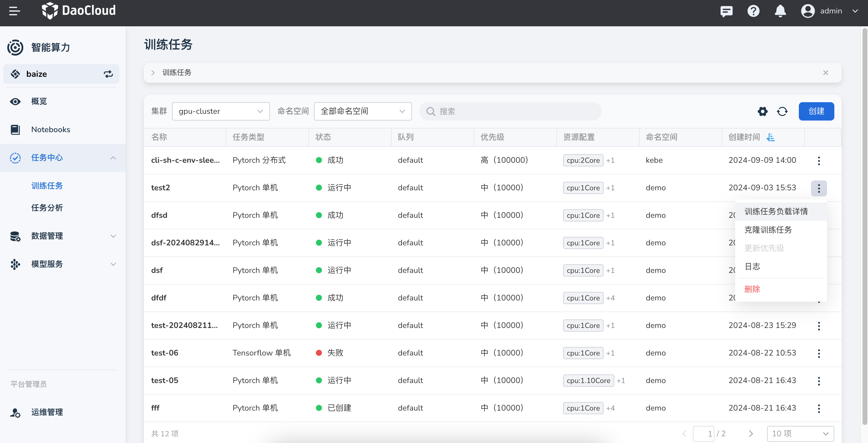Click the 已创建 status of fff
868x443 pixels.
(333, 408)
